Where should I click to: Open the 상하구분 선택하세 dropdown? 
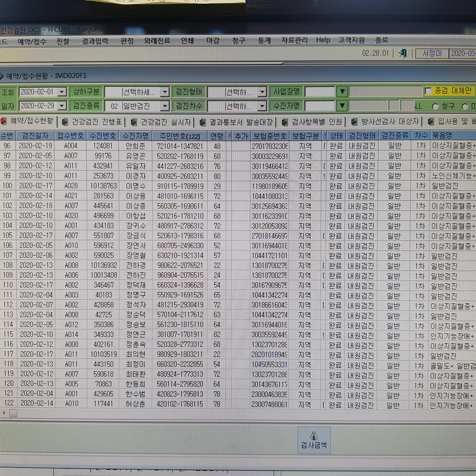(x=165, y=92)
